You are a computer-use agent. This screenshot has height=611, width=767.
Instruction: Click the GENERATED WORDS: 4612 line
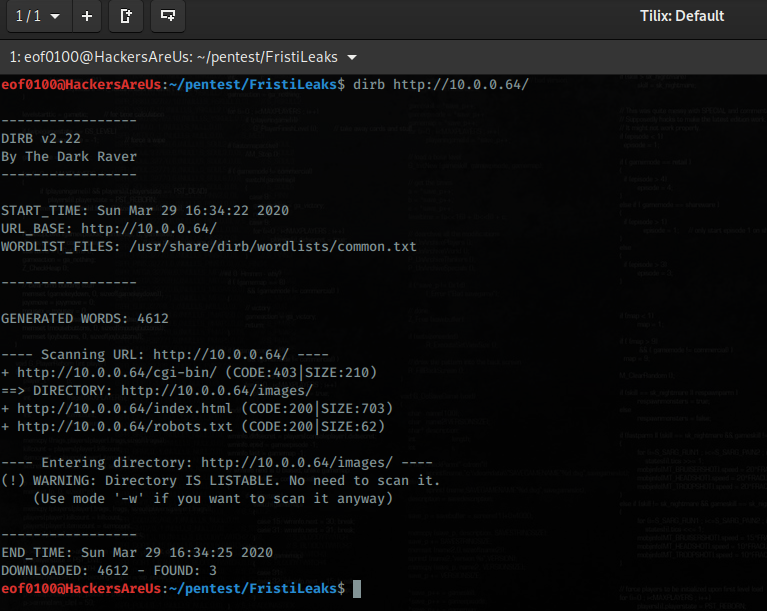84,318
